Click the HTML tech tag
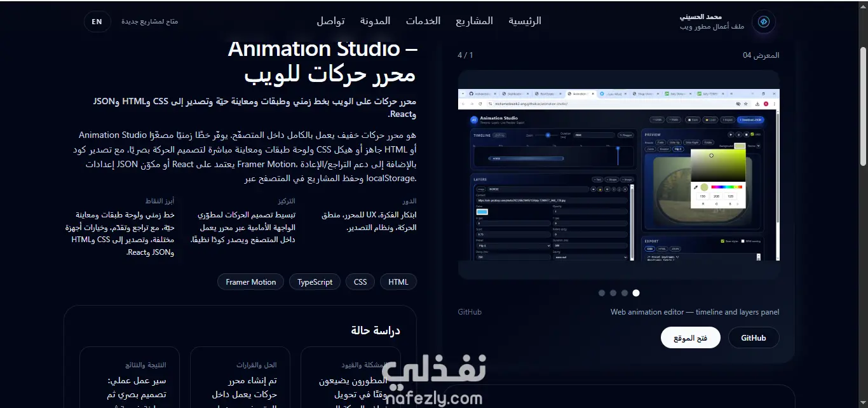 click(x=398, y=282)
